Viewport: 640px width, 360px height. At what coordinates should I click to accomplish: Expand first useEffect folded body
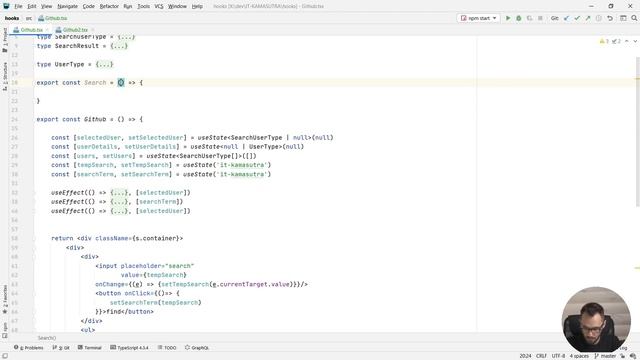pyautogui.click(x=119, y=192)
